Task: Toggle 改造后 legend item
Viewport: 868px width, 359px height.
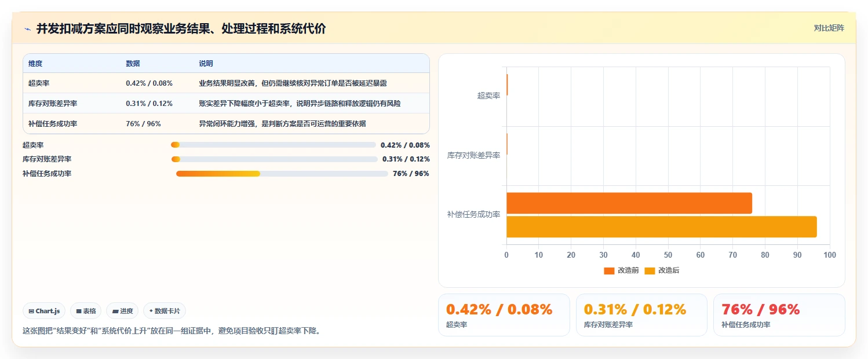Action: (662, 270)
